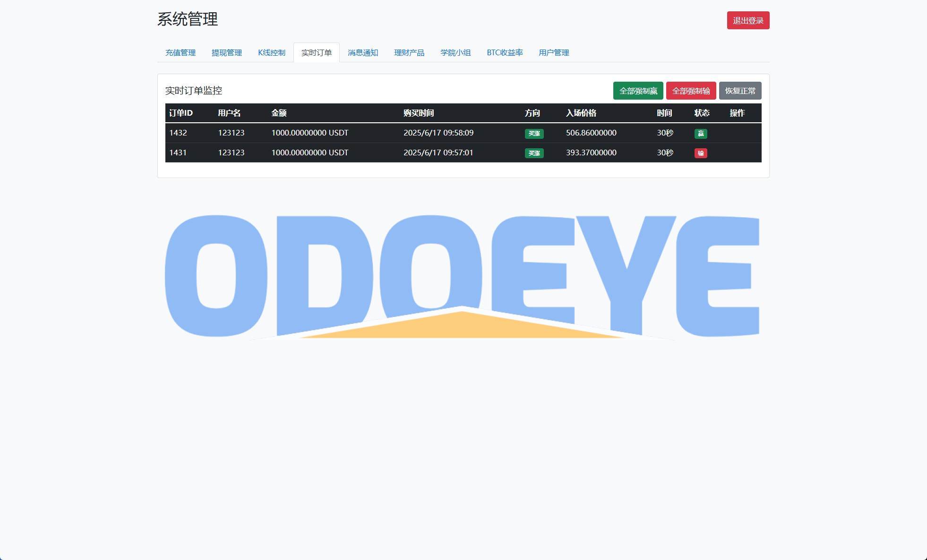Click order ID 1432 cell
This screenshot has width=927, height=560.
(178, 133)
